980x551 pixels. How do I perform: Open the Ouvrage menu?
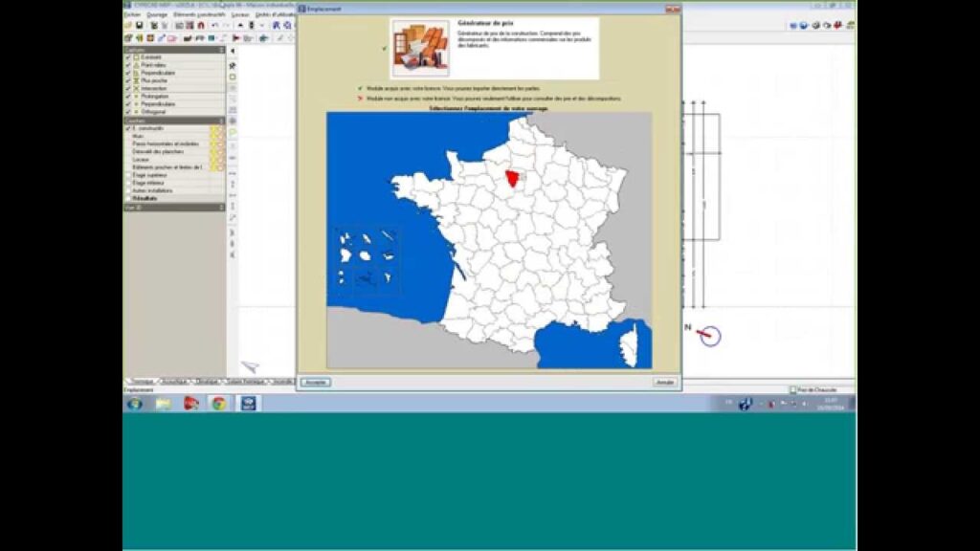point(157,14)
